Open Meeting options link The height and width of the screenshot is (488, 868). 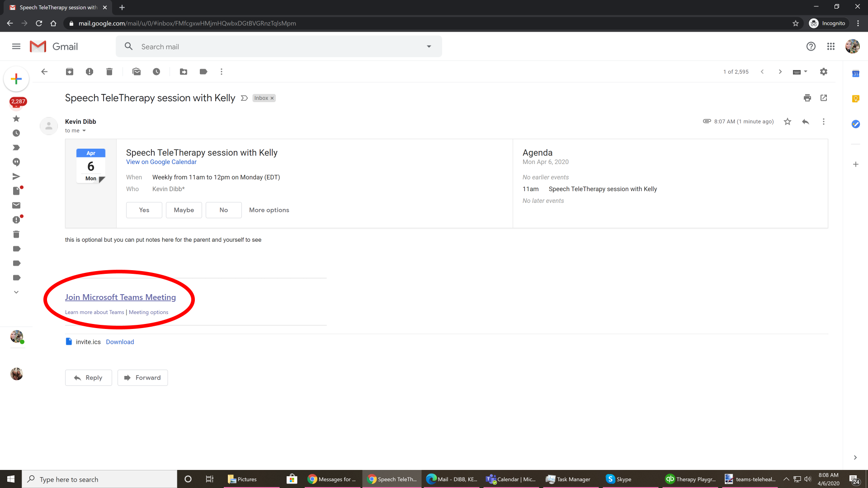click(x=148, y=312)
